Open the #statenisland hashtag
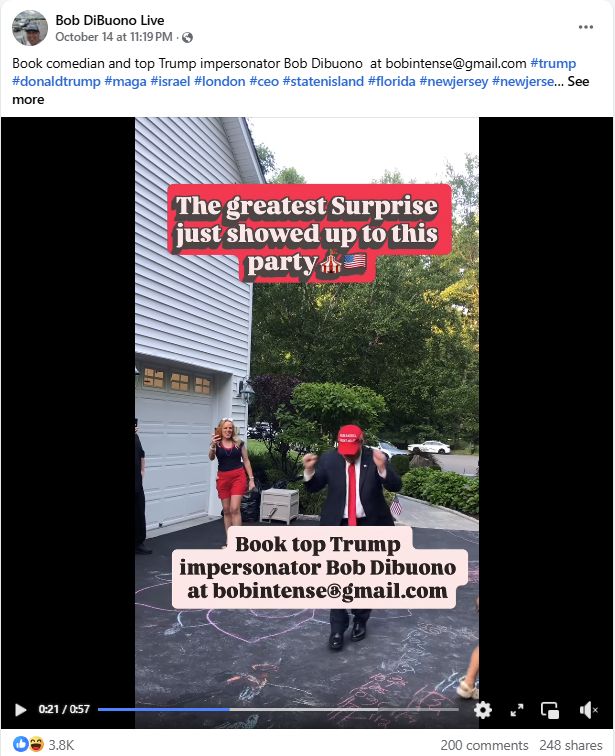This screenshot has width=615, height=756. pyautogui.click(x=323, y=81)
